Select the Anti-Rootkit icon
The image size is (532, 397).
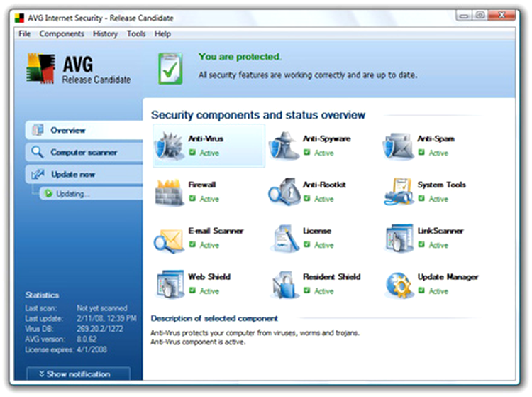point(284,192)
